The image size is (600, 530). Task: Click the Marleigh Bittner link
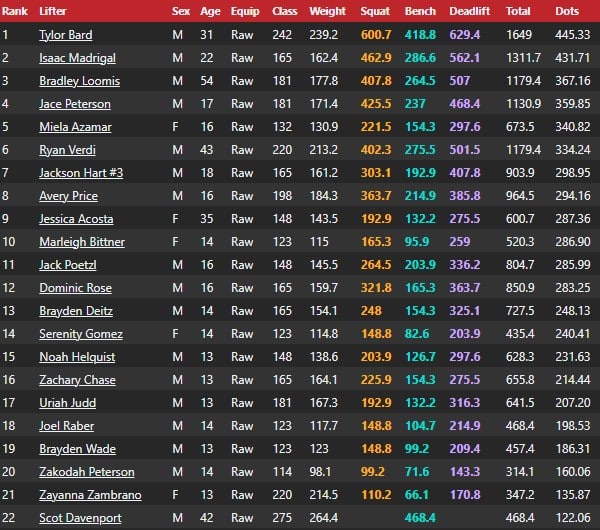point(82,241)
